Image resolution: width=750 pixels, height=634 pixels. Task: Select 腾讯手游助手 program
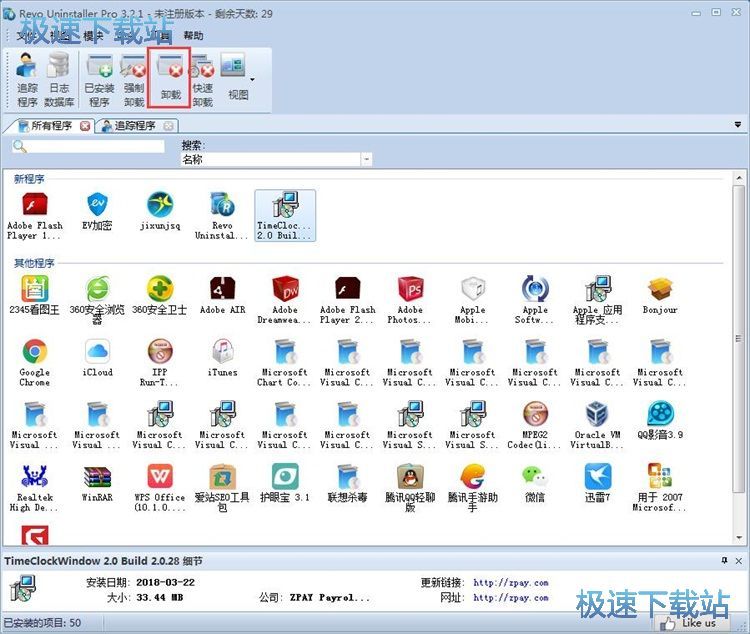[x=473, y=488]
